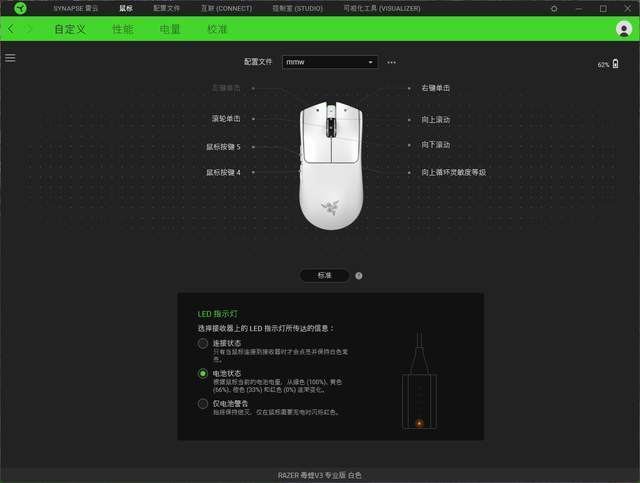The image size is (640, 483).
Task: Select the 右键单击 button assignment
Action: click(436, 88)
